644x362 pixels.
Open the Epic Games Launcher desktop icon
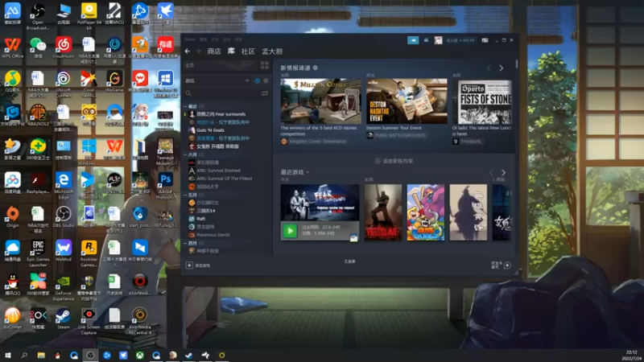coord(38,253)
